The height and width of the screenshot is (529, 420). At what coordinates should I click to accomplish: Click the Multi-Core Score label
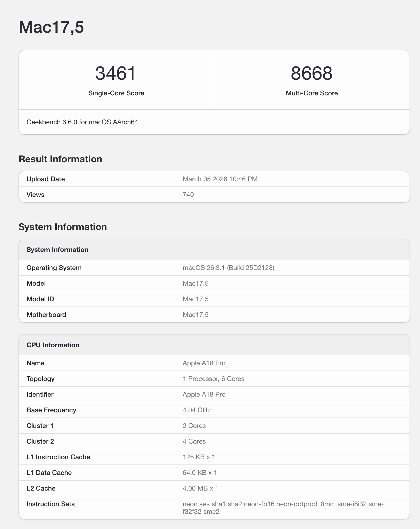pos(312,93)
